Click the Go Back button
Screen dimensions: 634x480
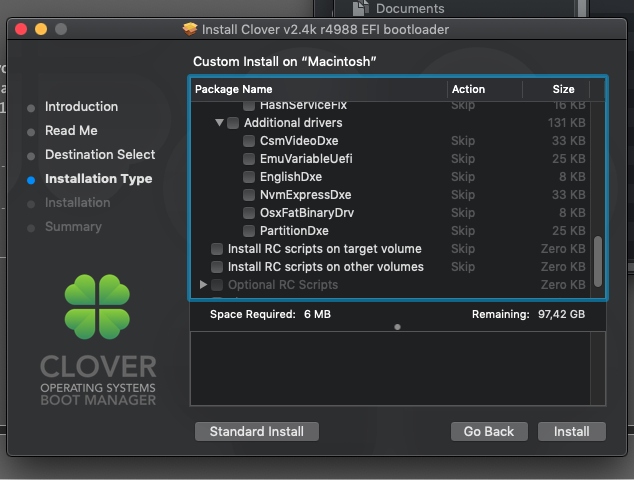tap(489, 431)
